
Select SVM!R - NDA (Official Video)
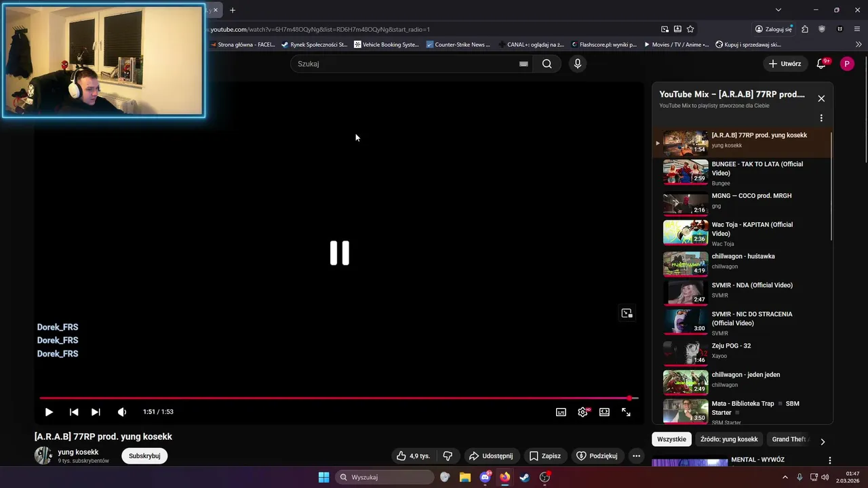743,292
